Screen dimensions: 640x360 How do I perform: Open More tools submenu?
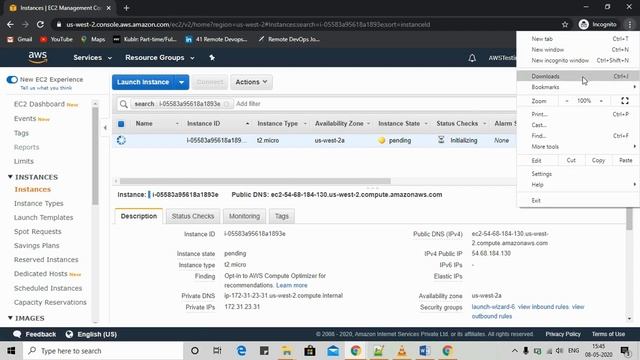(x=578, y=147)
